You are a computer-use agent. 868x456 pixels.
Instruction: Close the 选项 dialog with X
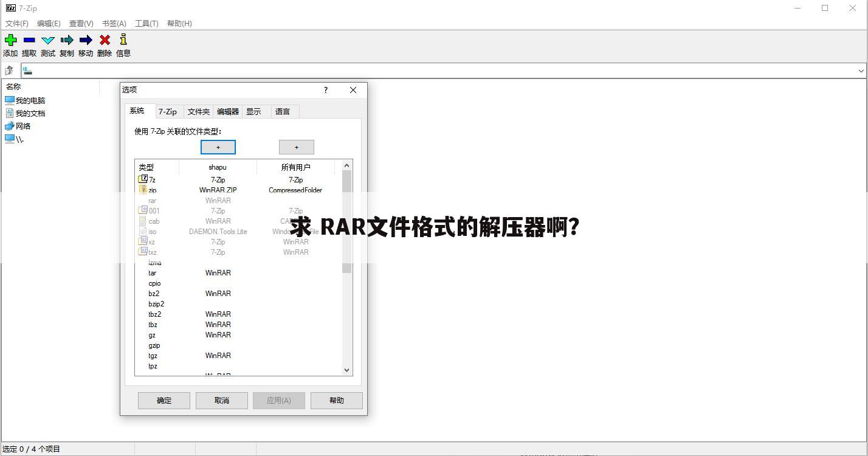tap(353, 90)
